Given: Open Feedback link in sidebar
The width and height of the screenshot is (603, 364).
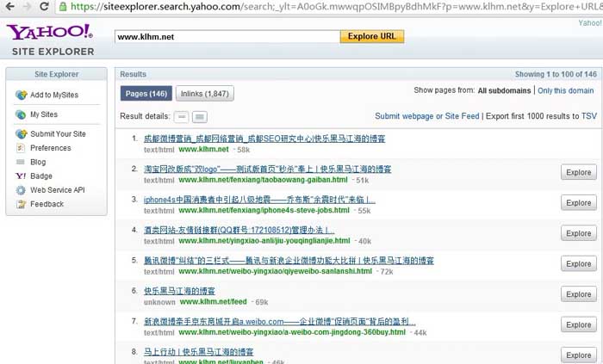Looking at the screenshot, I should [47, 204].
